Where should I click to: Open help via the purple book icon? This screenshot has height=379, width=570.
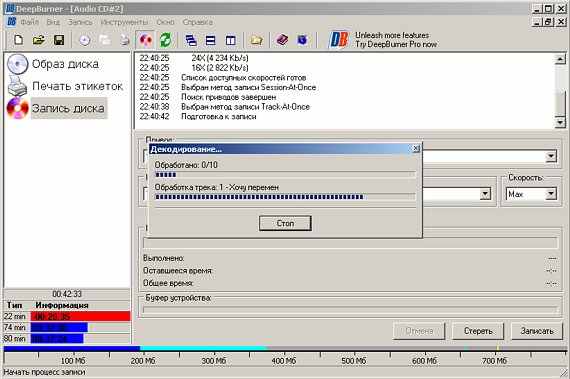(282, 40)
